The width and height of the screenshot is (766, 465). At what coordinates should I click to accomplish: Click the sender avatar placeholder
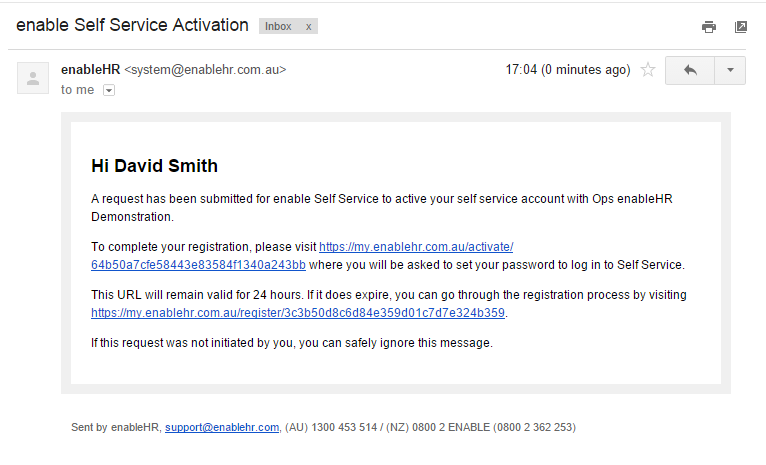click(x=33, y=78)
